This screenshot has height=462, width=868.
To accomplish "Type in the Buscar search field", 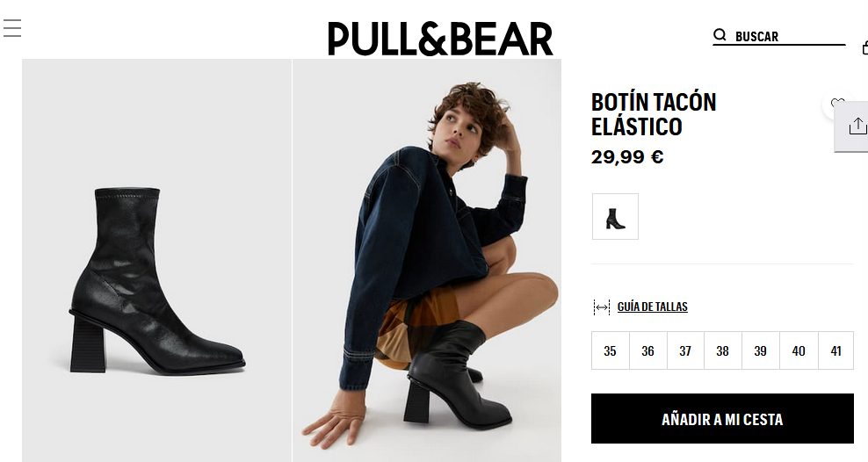I will (x=786, y=37).
